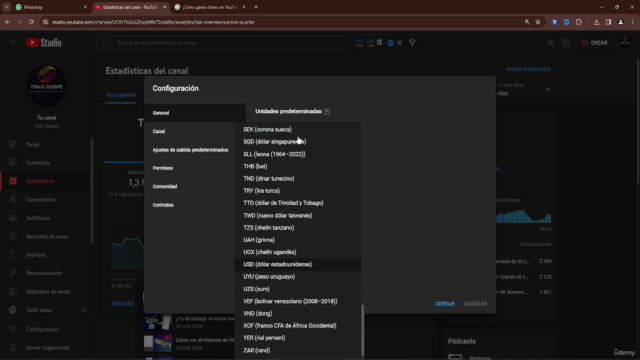Open the Comentarios icon in the sidebar
The width and height of the screenshot is (640, 360).
13,200
